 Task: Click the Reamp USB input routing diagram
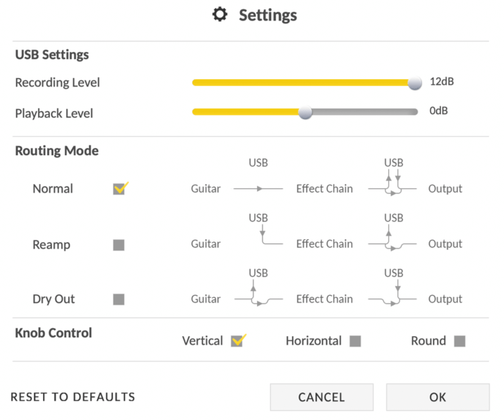click(272, 234)
